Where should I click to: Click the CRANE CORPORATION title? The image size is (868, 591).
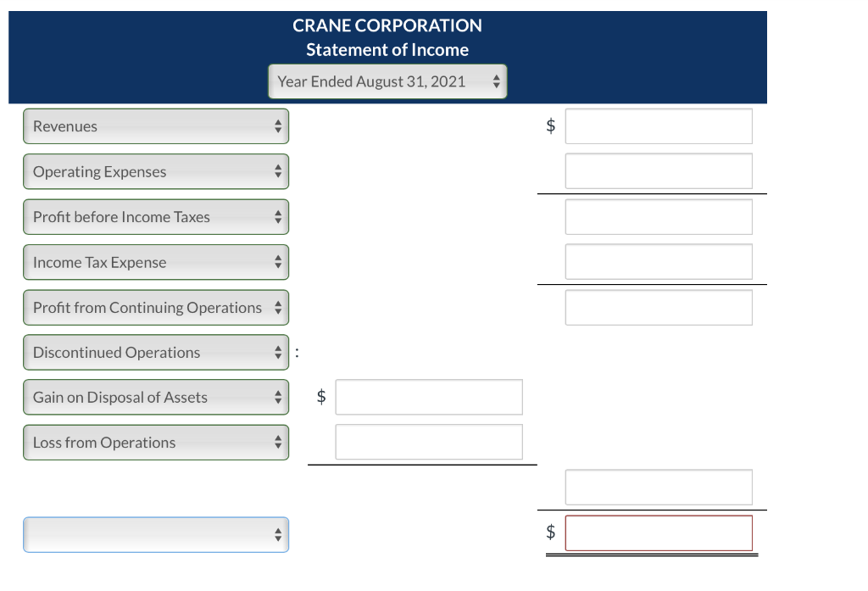[x=387, y=25]
